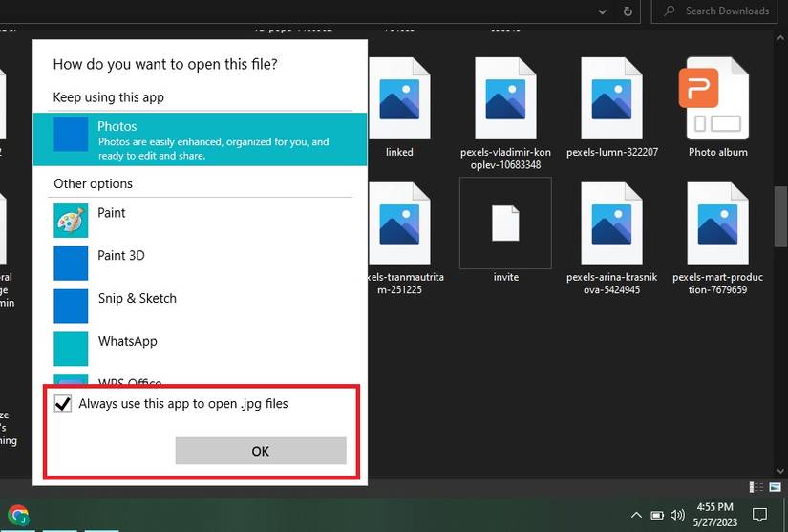Choose Paint from Other options
The width and height of the screenshot is (788, 532).
point(200,220)
